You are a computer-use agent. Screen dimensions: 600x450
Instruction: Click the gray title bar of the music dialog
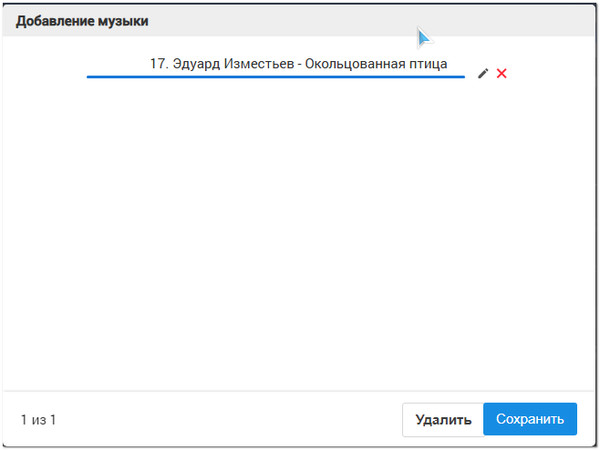coord(298,21)
